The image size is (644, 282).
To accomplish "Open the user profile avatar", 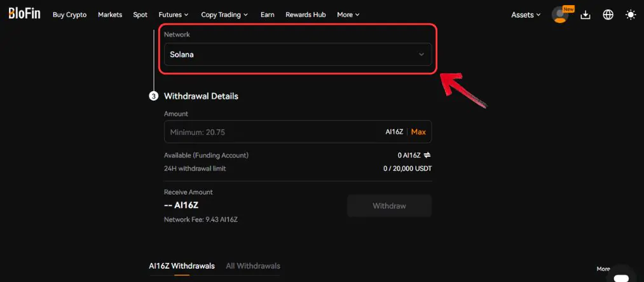I will tap(560, 15).
